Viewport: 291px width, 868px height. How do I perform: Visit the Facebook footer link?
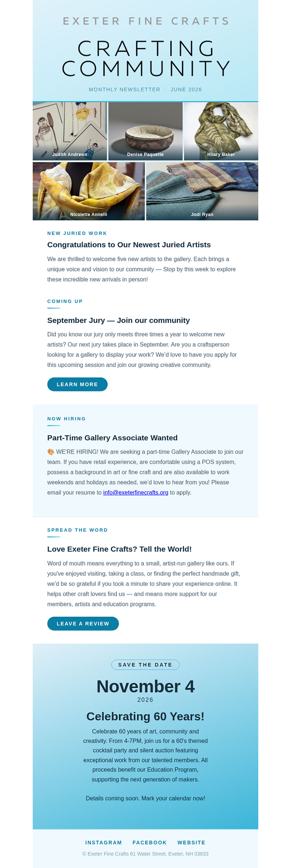[150, 842]
